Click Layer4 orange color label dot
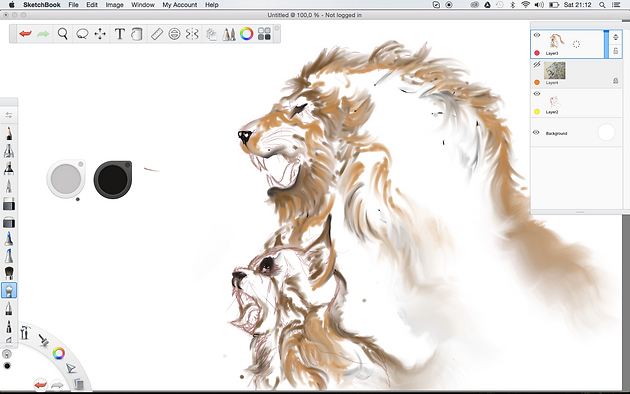 click(537, 82)
